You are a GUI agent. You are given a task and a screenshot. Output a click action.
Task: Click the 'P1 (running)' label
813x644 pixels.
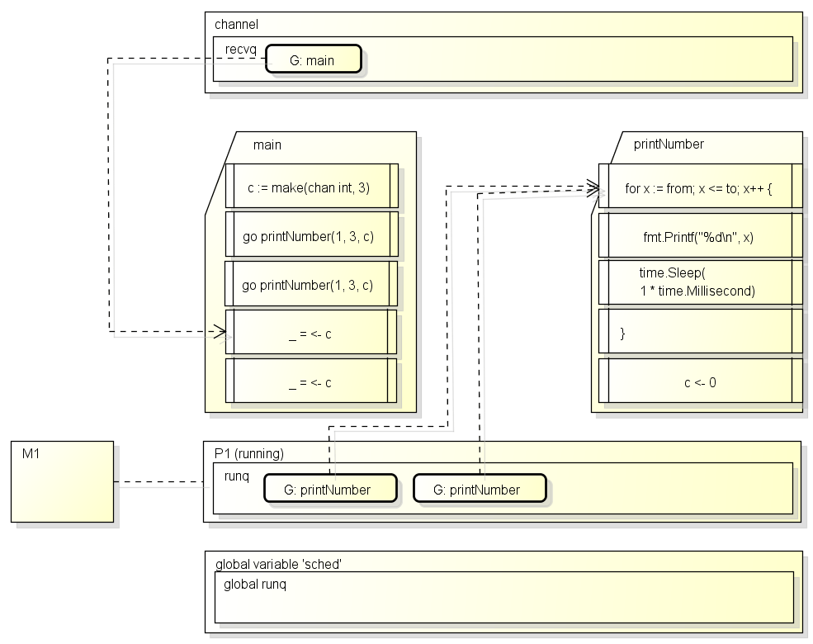click(x=249, y=454)
